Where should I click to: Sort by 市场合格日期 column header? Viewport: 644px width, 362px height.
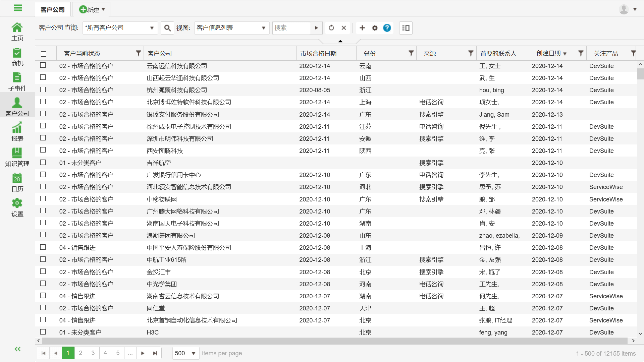[x=318, y=54]
